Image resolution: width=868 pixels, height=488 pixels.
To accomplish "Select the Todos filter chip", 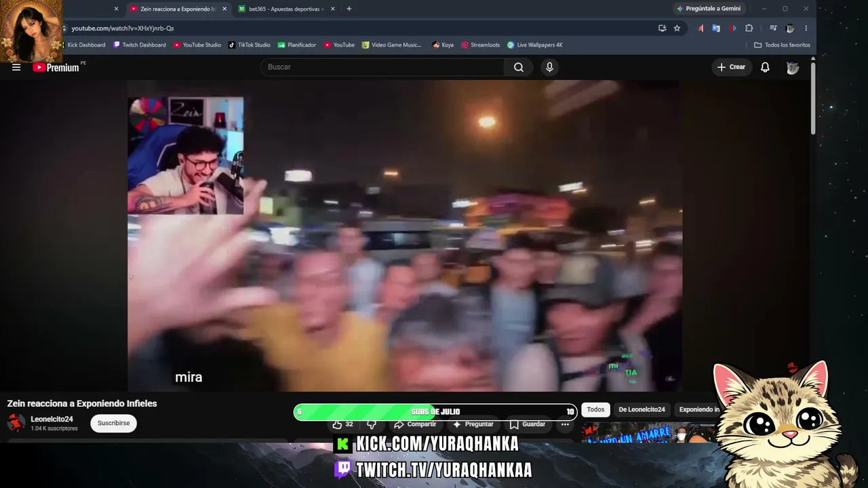I will tap(595, 409).
